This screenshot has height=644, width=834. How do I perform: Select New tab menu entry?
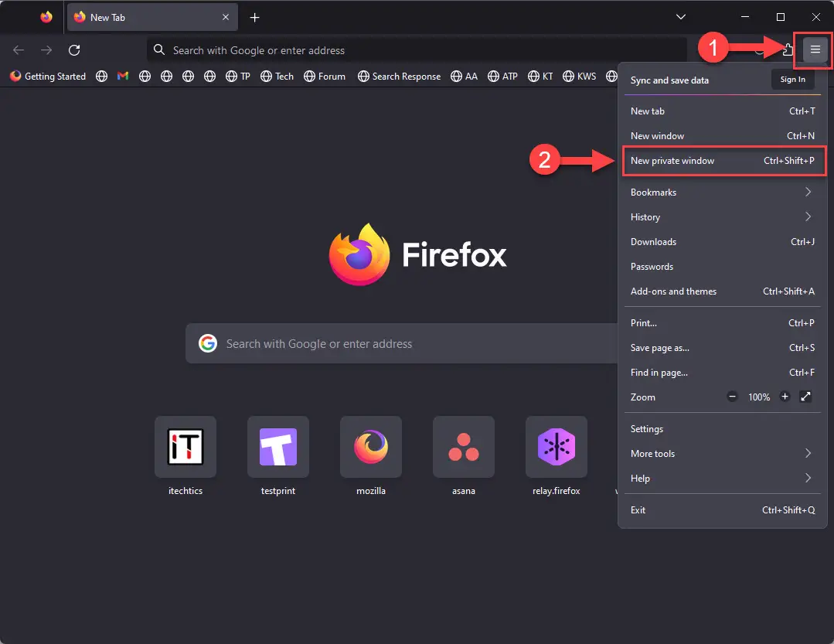[722, 111]
